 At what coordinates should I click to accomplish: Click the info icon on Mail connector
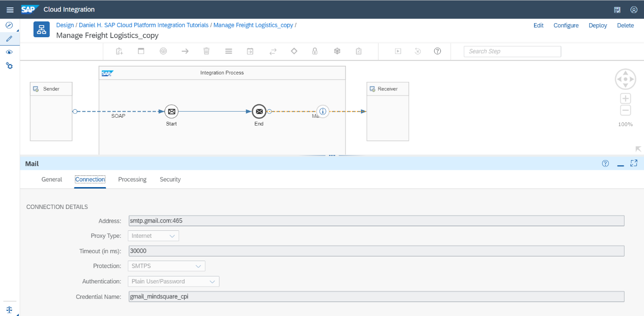[323, 112]
